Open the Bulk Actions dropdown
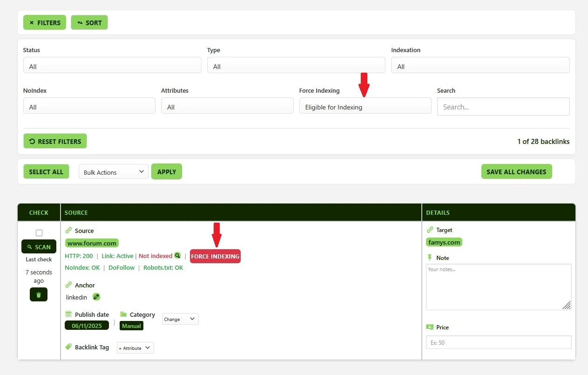 (x=113, y=171)
